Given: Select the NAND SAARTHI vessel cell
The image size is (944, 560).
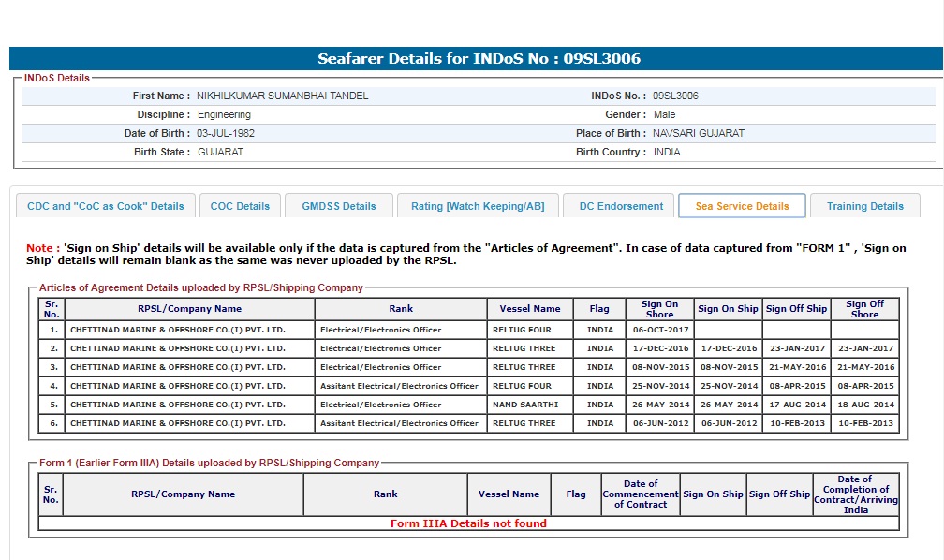Looking at the screenshot, I should click(x=525, y=405).
